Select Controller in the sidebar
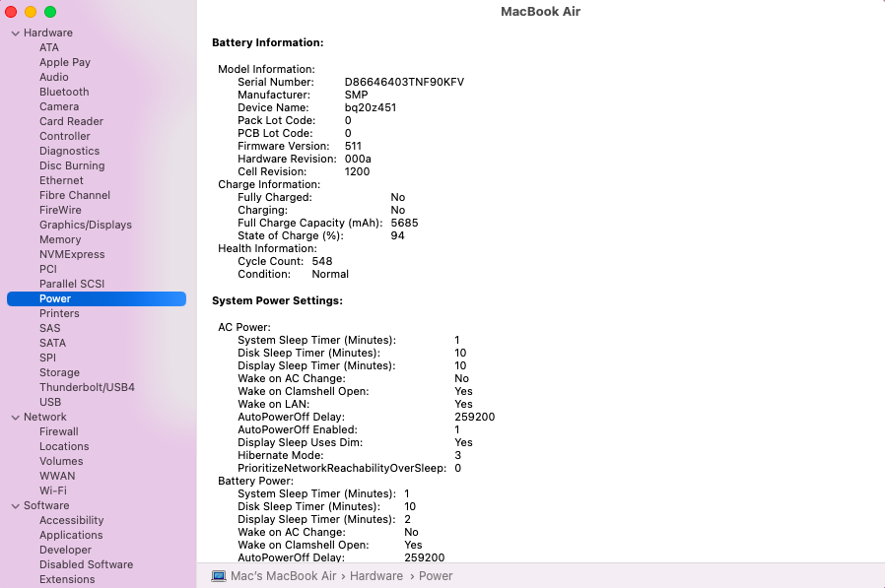This screenshot has width=885, height=588. click(x=65, y=136)
